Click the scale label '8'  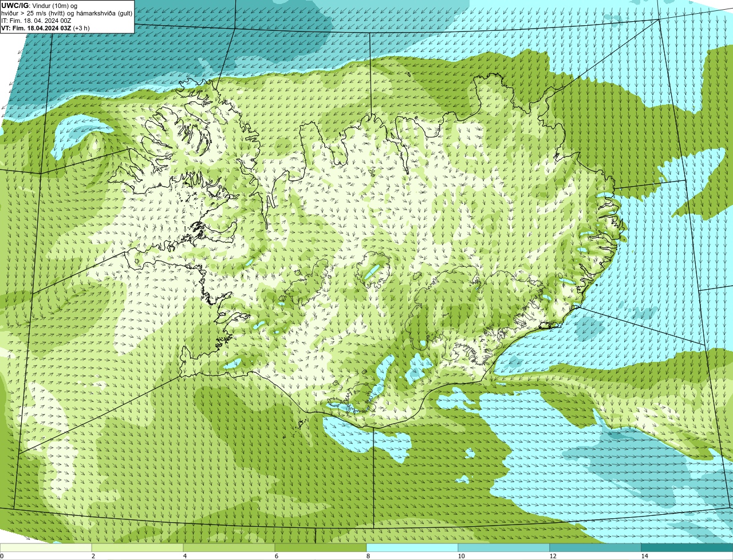(368, 556)
